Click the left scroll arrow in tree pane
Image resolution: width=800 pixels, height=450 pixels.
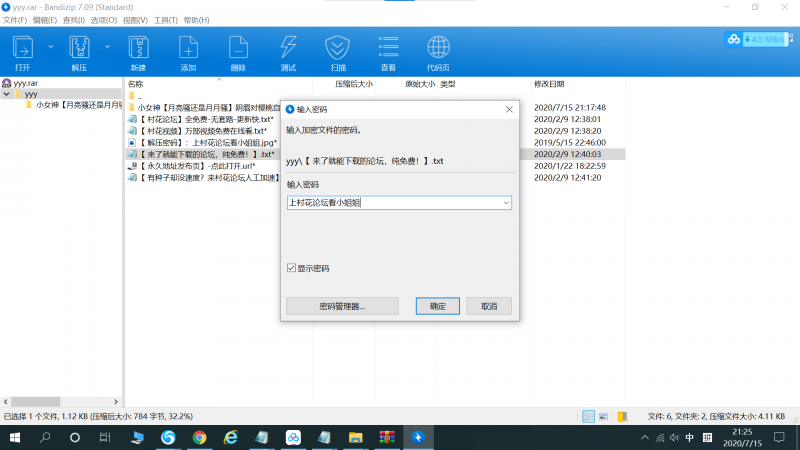pyautogui.click(x=6, y=402)
